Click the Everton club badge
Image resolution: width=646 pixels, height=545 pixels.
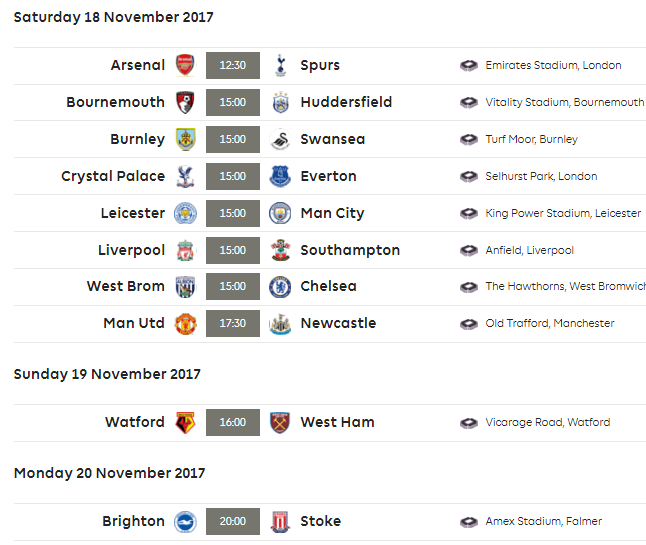280,176
